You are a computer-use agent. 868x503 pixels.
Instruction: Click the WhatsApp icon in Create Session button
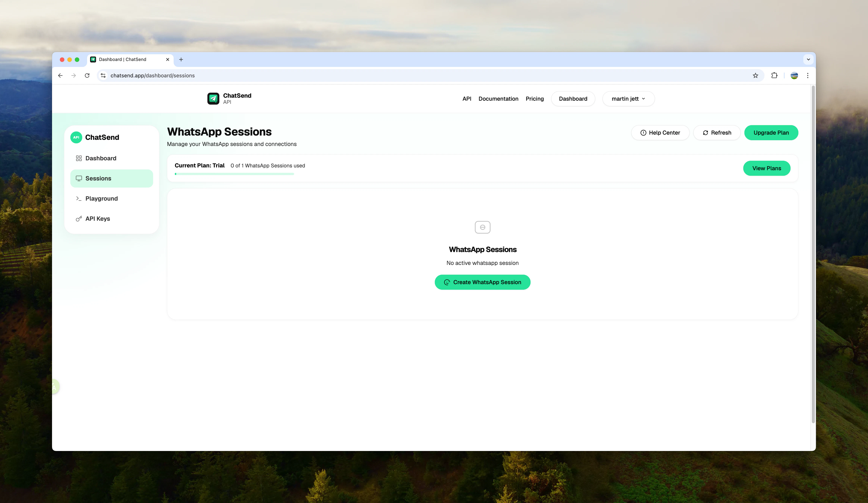(447, 282)
